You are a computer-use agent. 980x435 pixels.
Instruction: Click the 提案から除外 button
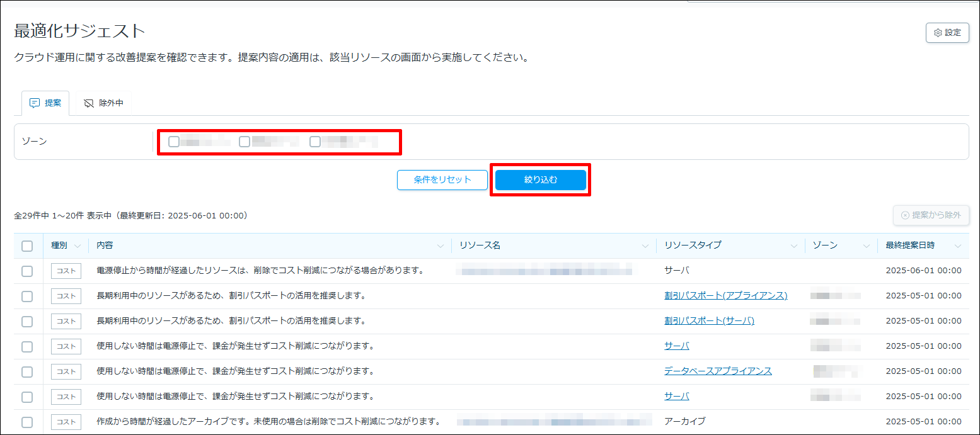pos(931,215)
